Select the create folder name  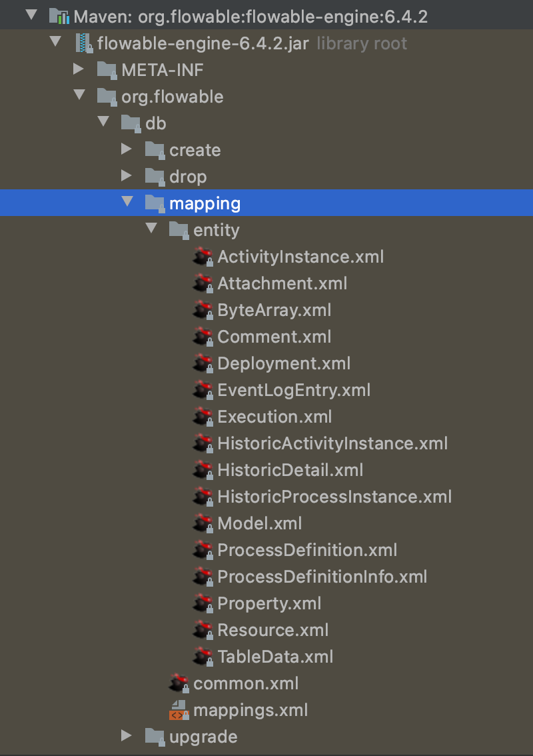click(195, 151)
